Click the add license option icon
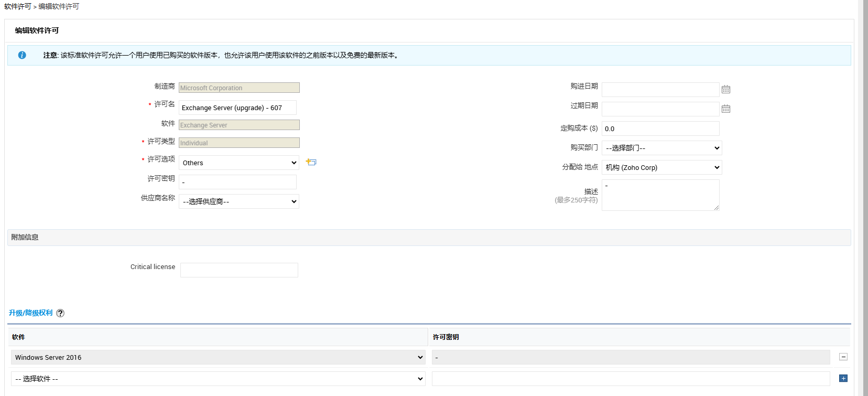 click(311, 162)
